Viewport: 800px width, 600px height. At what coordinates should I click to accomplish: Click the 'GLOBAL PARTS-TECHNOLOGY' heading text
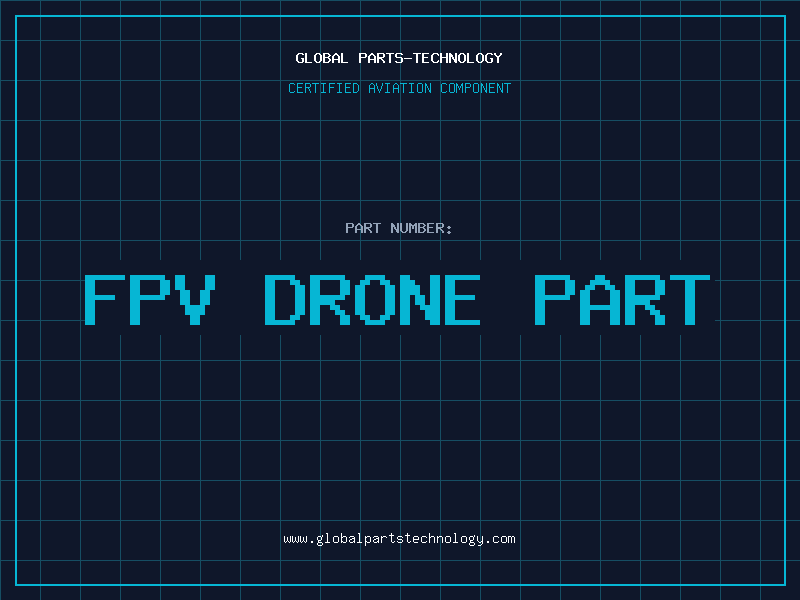399,59
